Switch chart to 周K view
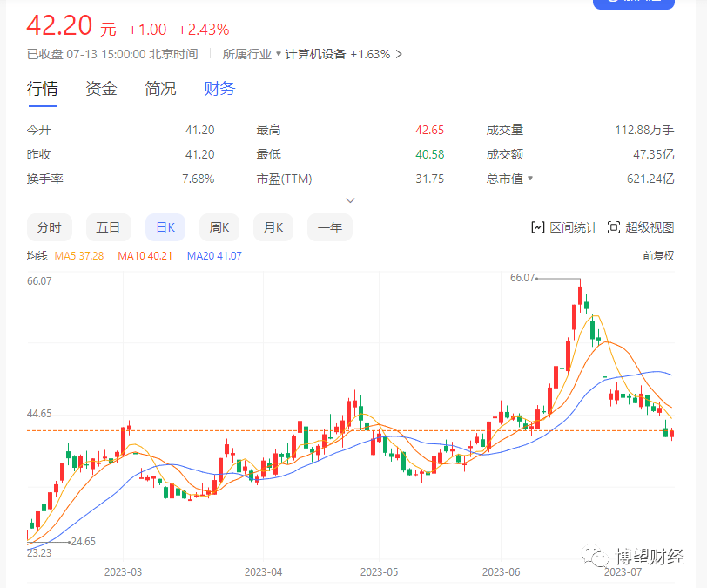This screenshot has height=588, width=707. 219,227
